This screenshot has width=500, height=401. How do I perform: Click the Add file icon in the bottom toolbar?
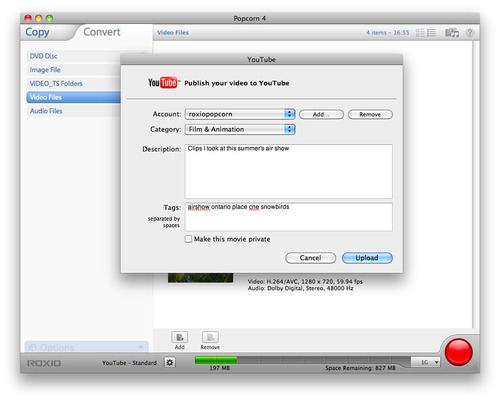click(x=180, y=337)
